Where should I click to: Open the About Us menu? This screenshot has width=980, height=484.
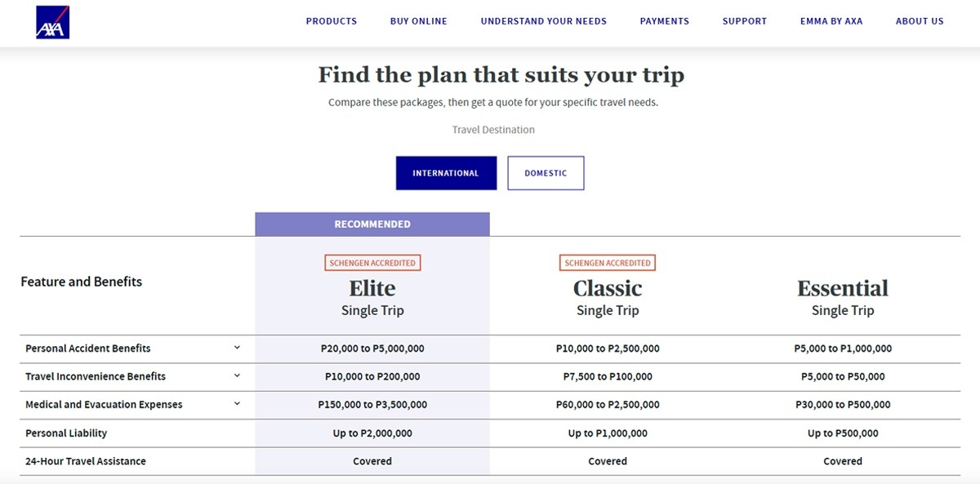920,21
